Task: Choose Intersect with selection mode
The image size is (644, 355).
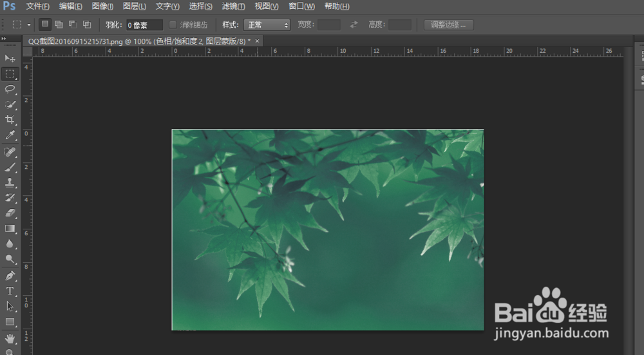Action: click(87, 24)
